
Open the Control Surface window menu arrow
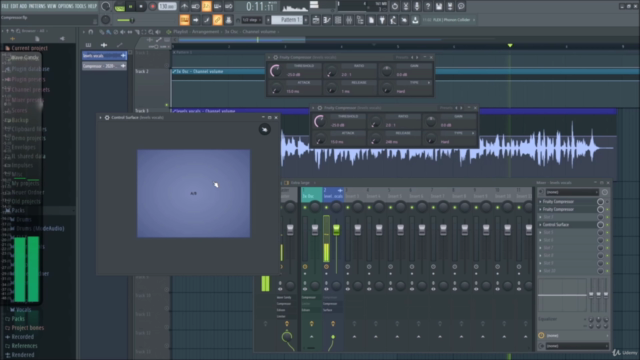click(x=100, y=118)
